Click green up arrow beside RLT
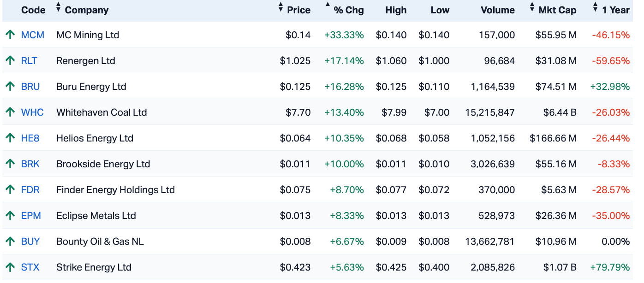This screenshot has height=283, width=644. (x=10, y=61)
